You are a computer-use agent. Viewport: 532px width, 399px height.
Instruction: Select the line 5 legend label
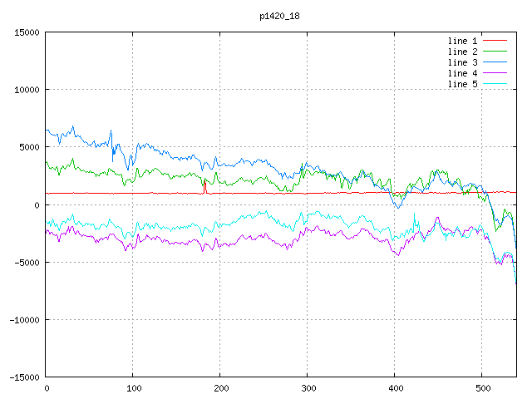pyautogui.click(x=462, y=84)
